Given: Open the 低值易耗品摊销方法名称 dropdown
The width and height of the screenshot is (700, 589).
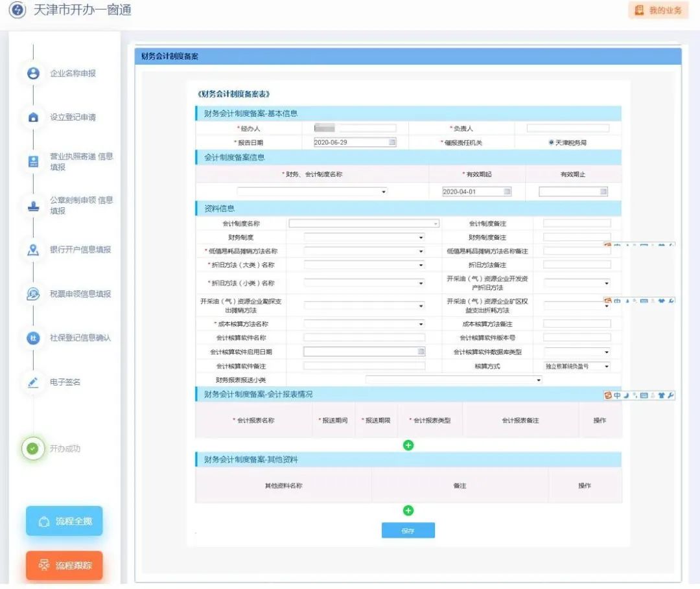Looking at the screenshot, I should pos(364,251).
